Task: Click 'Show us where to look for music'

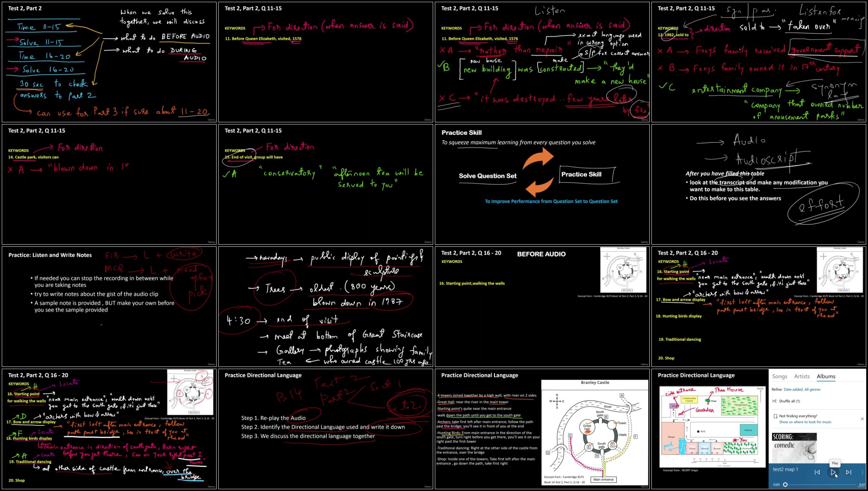Action: pyautogui.click(x=805, y=422)
